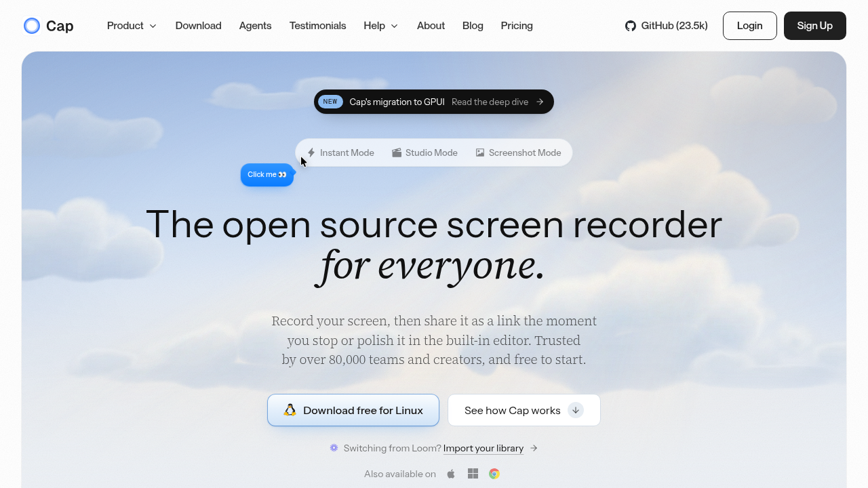Click the arrow icon after Read the deep dive
Screen dimensions: 868x488
(x=540, y=102)
